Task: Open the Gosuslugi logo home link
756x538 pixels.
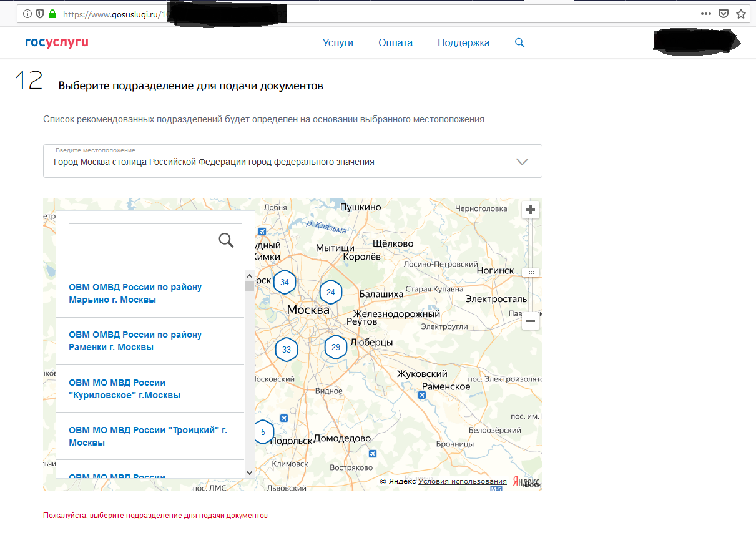Action: (56, 42)
